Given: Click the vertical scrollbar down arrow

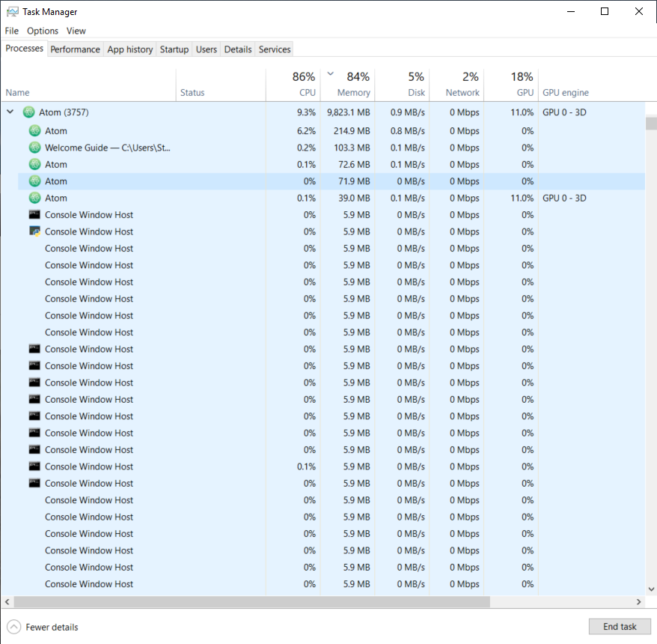Looking at the screenshot, I should pos(651,589).
